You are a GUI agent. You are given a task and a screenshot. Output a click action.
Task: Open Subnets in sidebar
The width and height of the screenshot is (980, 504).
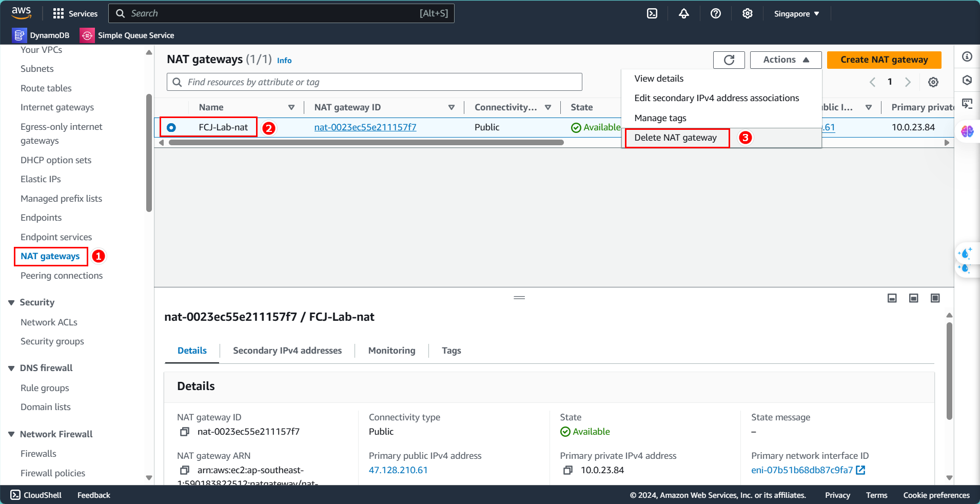[x=37, y=69]
